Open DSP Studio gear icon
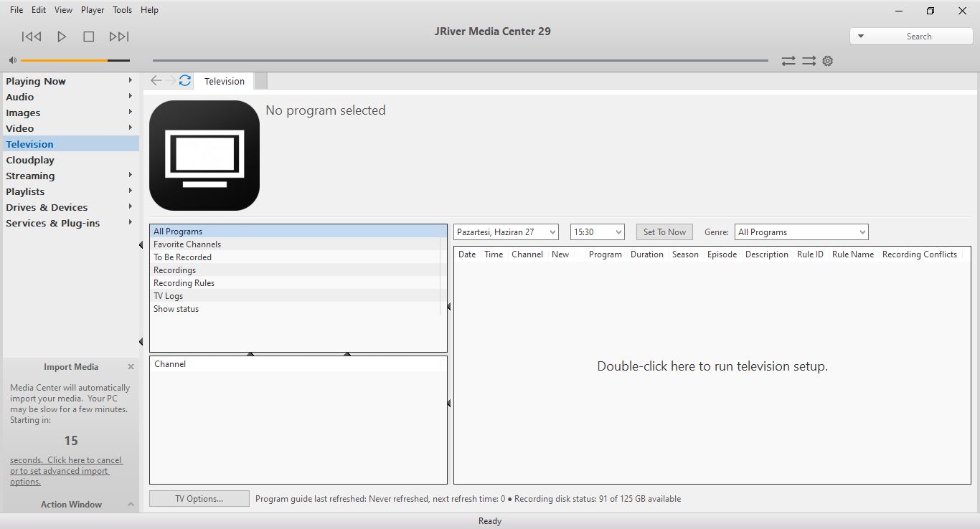This screenshot has width=980, height=529. (828, 61)
